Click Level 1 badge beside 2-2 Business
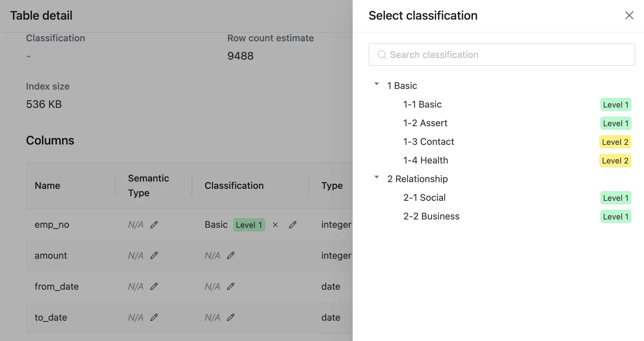644x341 pixels. click(615, 216)
